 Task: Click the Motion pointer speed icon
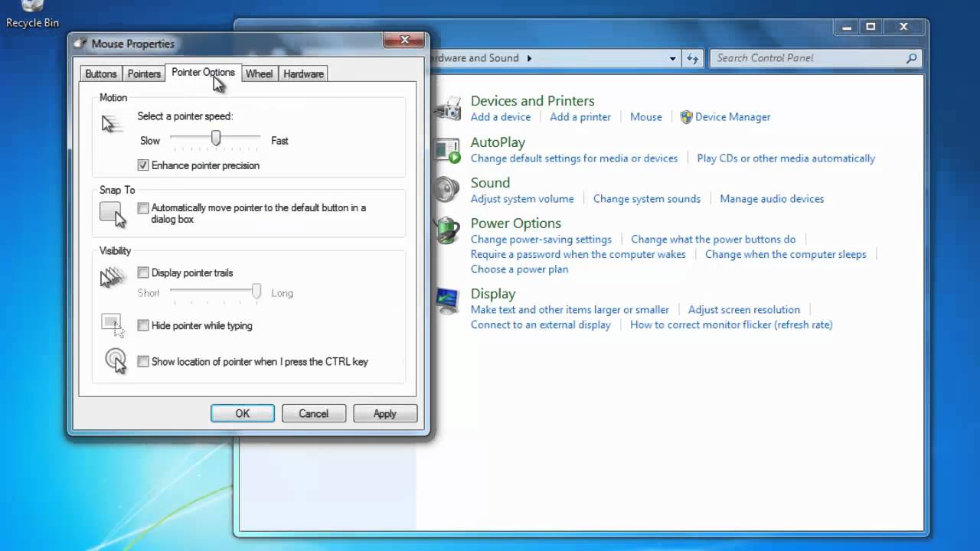tap(113, 123)
